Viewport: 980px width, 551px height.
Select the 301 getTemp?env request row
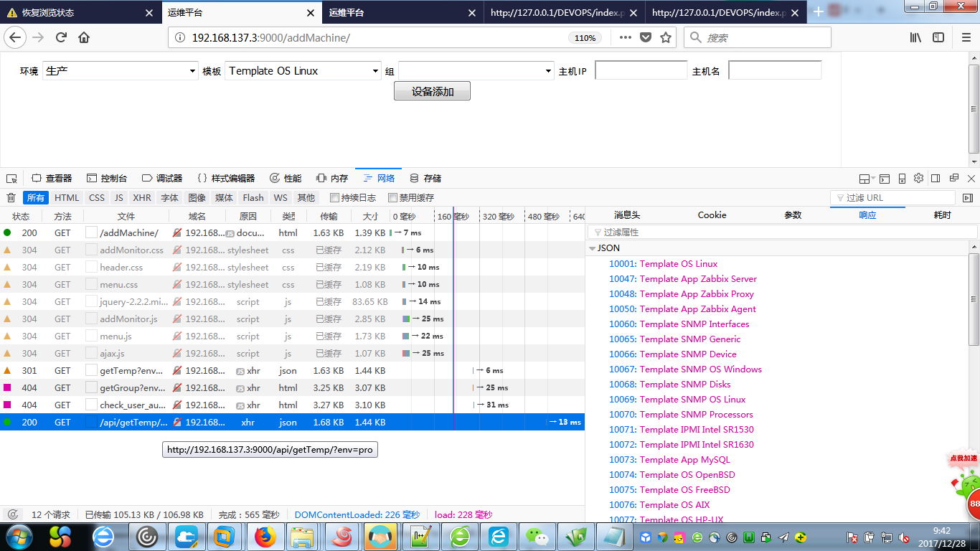click(292, 370)
